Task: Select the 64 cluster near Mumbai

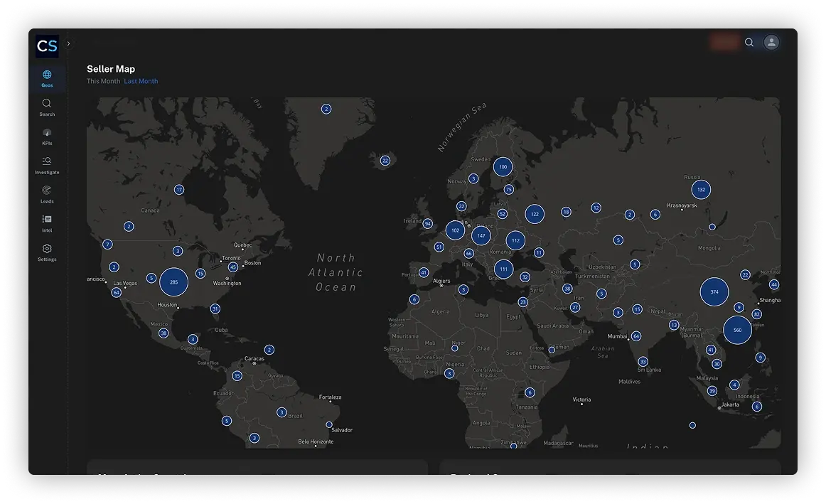Action: click(636, 336)
